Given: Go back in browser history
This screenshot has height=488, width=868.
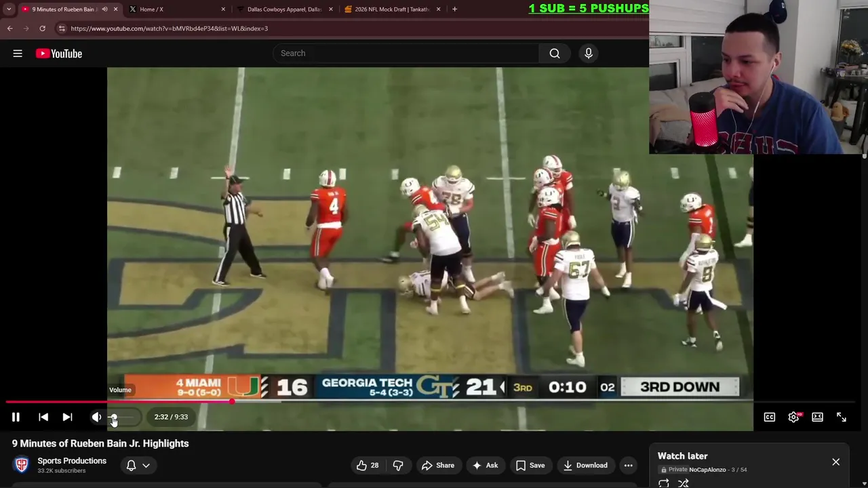Looking at the screenshot, I should (x=10, y=28).
